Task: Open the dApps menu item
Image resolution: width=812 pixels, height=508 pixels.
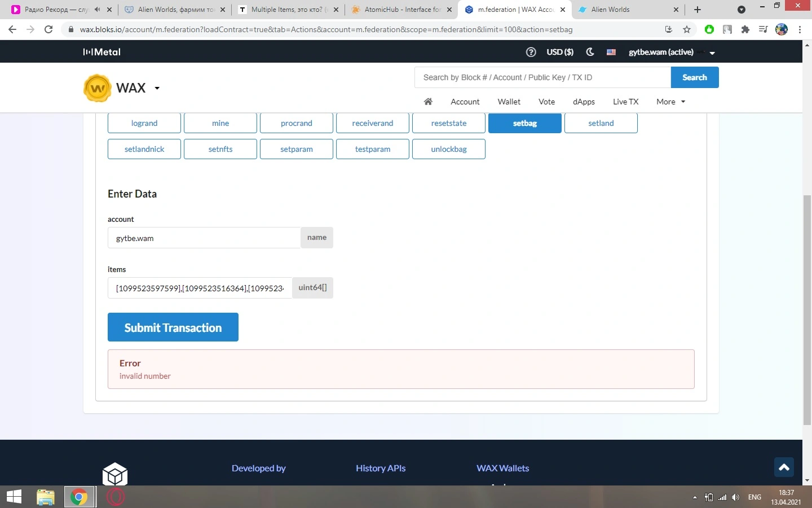Action: point(584,102)
